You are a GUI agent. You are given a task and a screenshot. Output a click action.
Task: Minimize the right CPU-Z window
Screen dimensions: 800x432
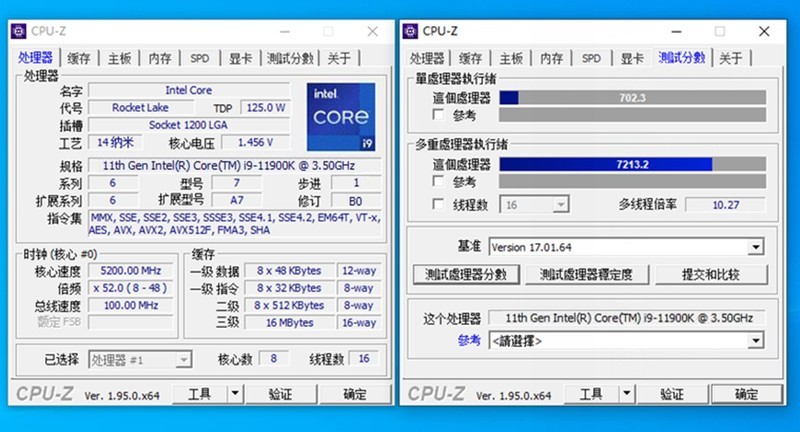pyautogui.click(x=677, y=32)
